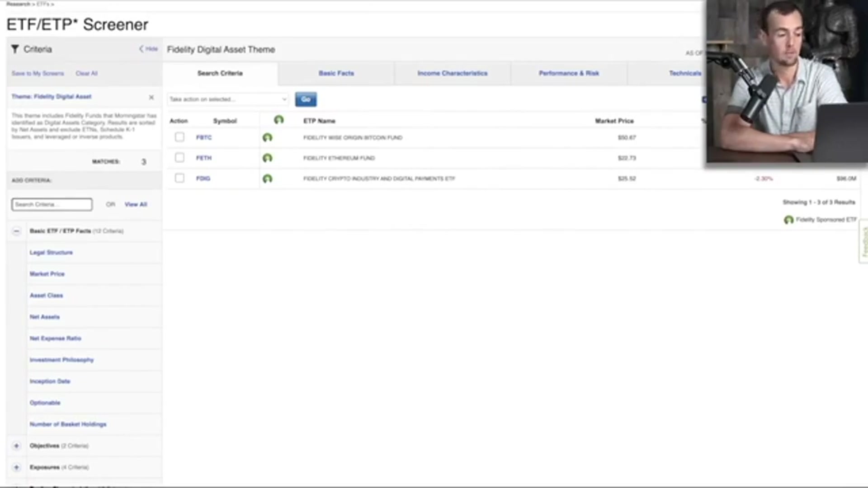The width and height of the screenshot is (868, 488).
Task: Click the Fidelity logo icon in FETH row
Action: click(267, 158)
